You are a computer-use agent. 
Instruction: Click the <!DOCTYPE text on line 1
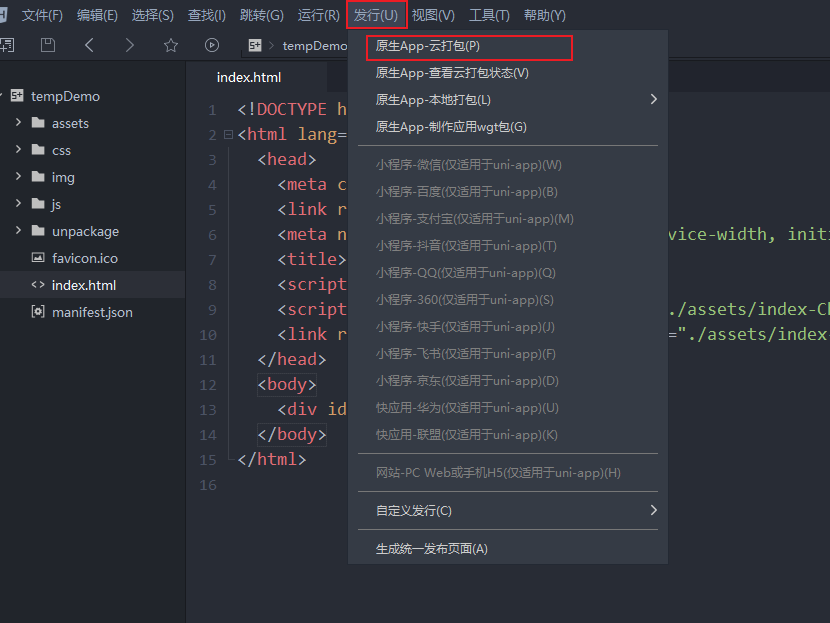[282, 110]
